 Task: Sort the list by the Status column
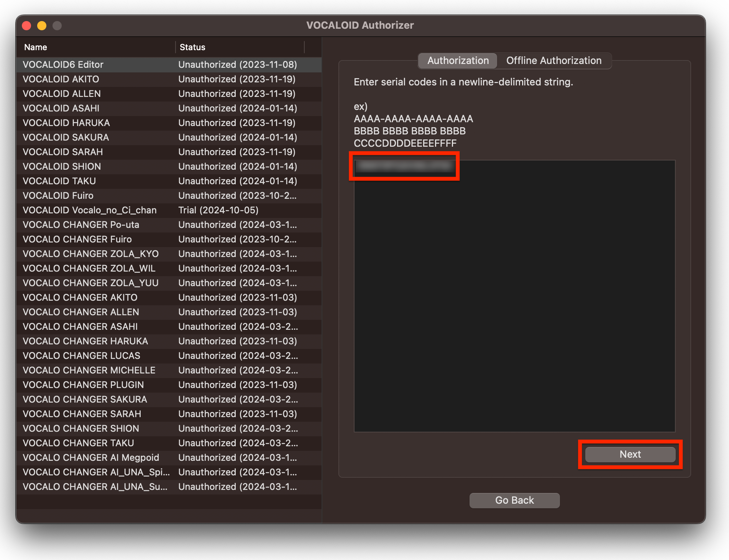click(x=192, y=47)
